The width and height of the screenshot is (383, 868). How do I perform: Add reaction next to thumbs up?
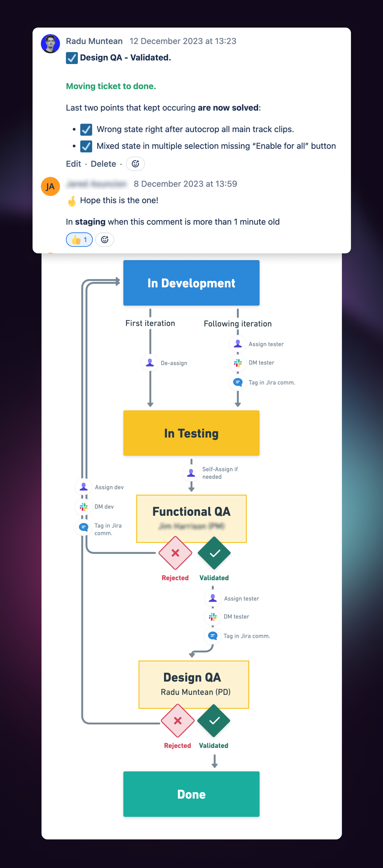(x=105, y=240)
